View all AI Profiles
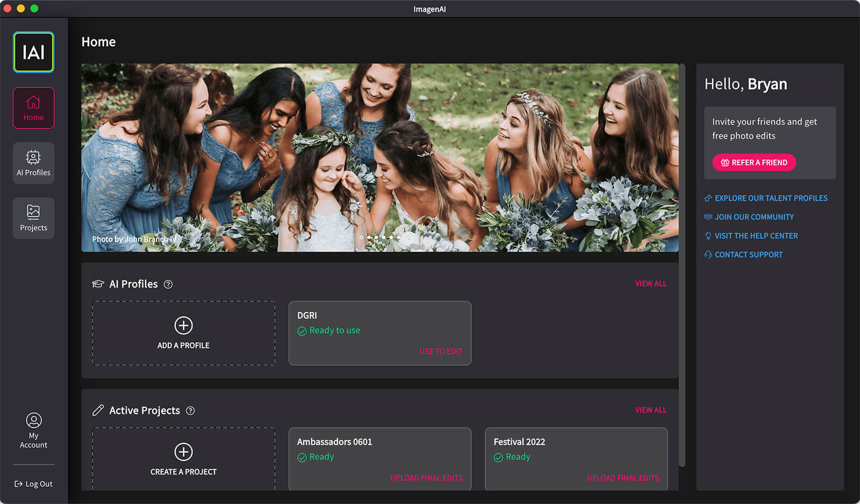 coord(650,284)
